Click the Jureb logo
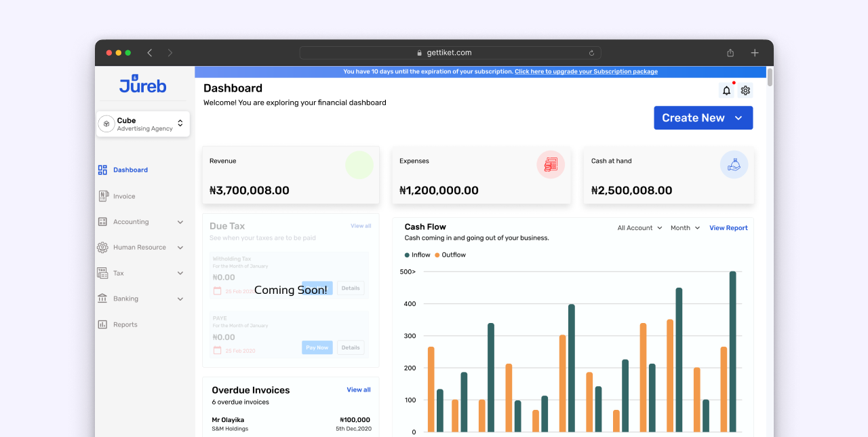Viewport: 868px width, 437px height. pyautogui.click(x=143, y=85)
